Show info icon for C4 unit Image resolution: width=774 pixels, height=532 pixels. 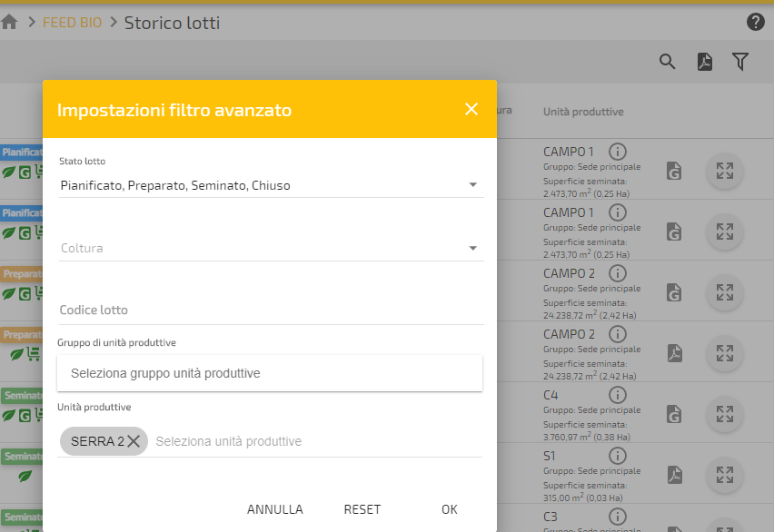pos(617,395)
